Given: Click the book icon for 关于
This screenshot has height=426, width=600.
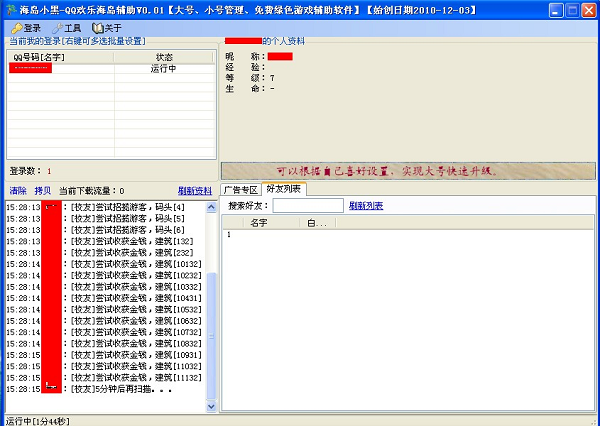Looking at the screenshot, I should 98,28.
